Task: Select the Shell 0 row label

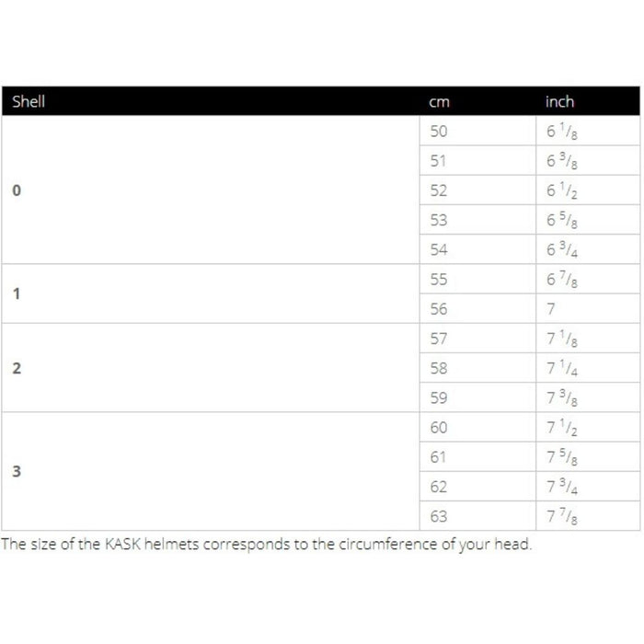Action: (x=17, y=190)
